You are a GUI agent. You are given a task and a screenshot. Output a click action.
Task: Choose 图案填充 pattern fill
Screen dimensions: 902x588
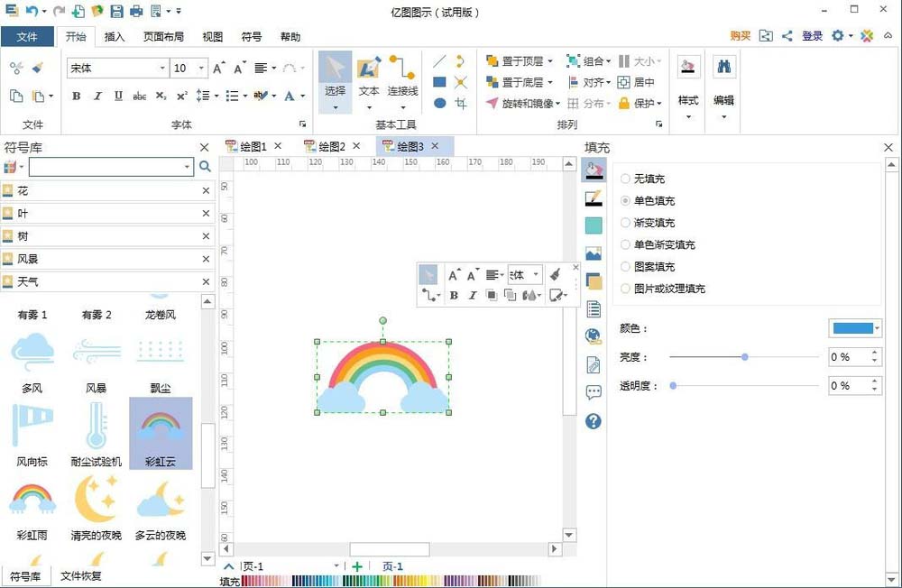click(x=646, y=266)
